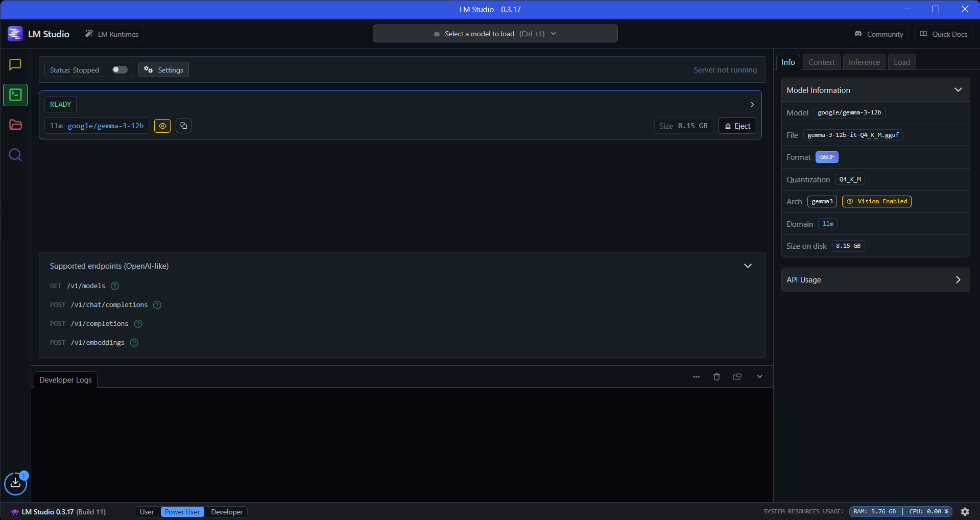The image size is (980, 520).
Task: Open the Discover search sidebar icon
Action: pos(15,155)
